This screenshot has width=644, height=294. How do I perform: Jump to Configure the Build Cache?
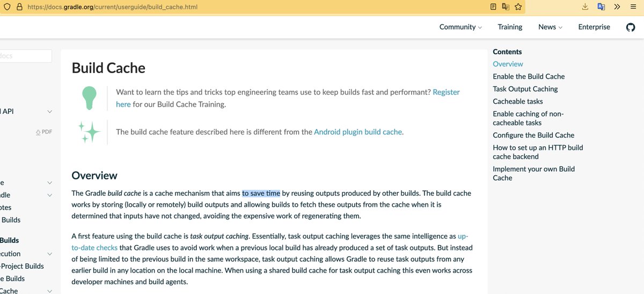[x=533, y=135]
